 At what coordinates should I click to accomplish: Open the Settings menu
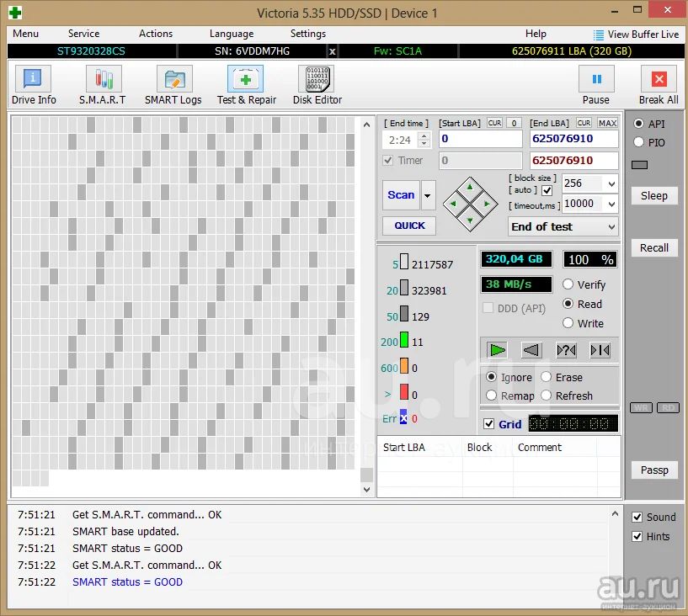coord(308,34)
